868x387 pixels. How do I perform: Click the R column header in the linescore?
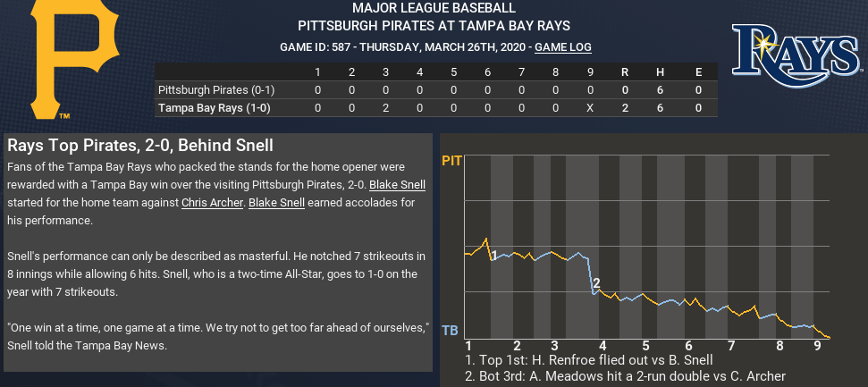click(625, 72)
